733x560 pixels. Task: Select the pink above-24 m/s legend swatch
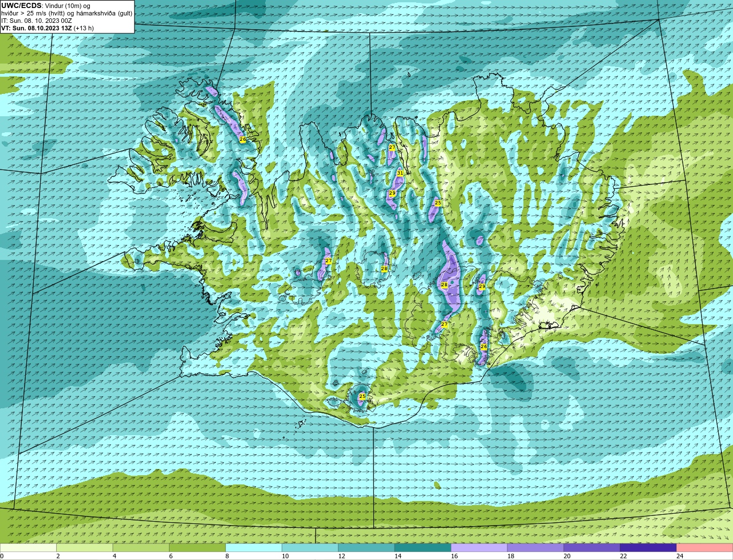coord(705,547)
